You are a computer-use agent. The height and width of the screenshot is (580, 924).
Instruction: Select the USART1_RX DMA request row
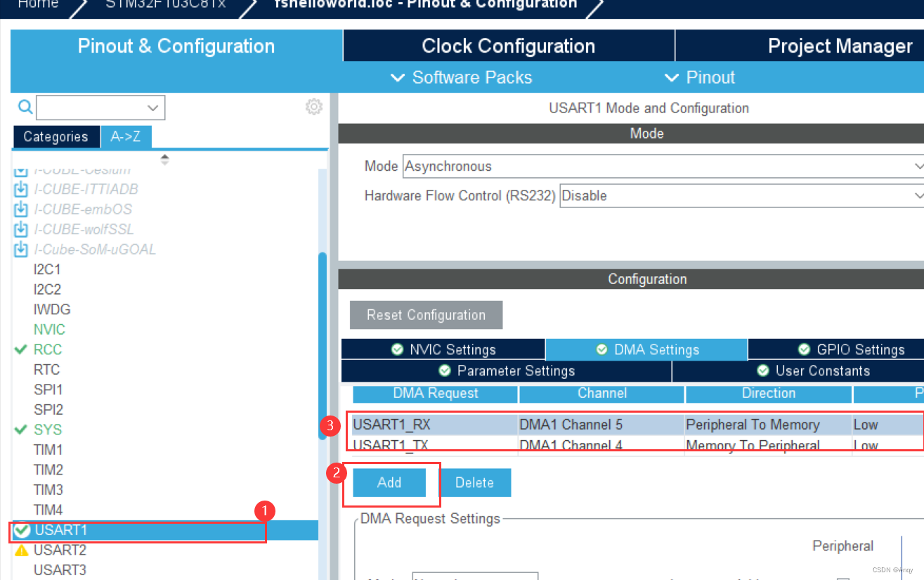point(637,425)
